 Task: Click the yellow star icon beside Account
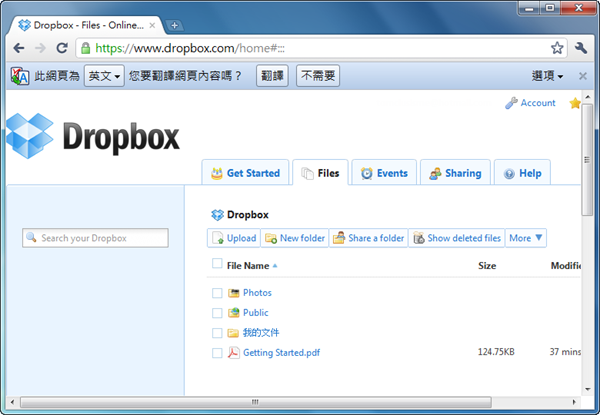tap(575, 103)
